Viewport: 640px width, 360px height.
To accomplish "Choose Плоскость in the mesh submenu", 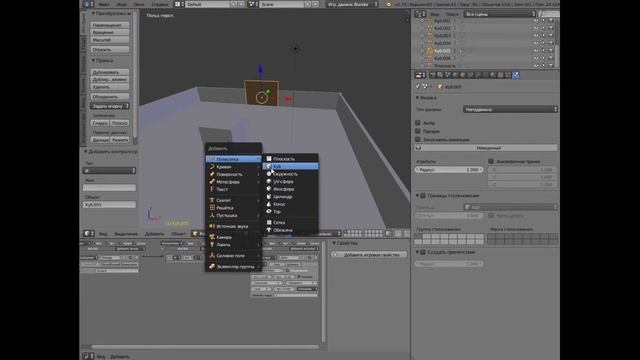I will [290, 159].
